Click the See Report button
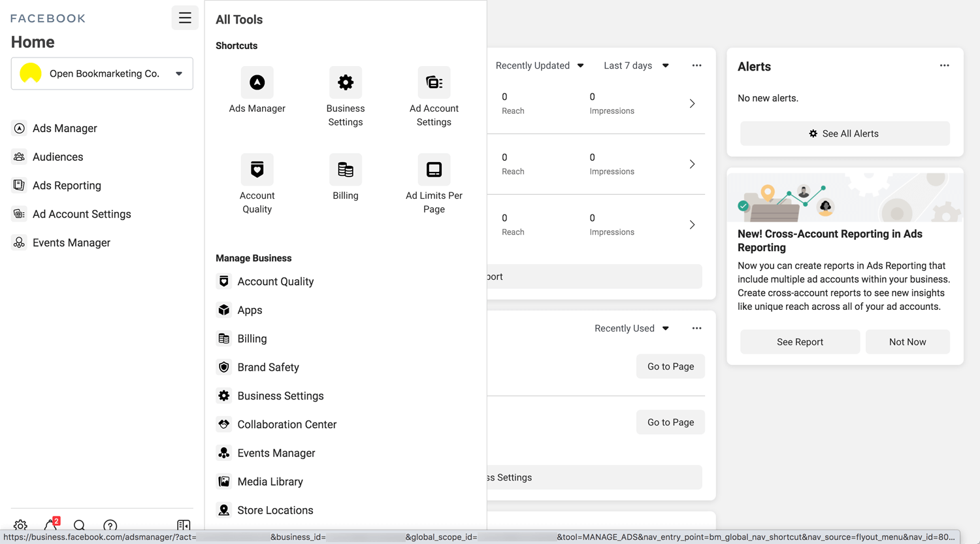The height and width of the screenshot is (544, 980). [x=800, y=342]
